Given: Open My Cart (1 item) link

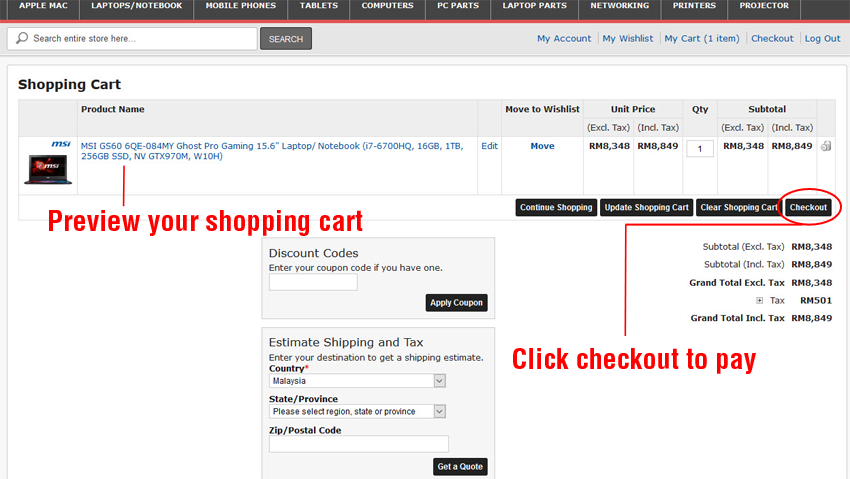Looking at the screenshot, I should click(702, 38).
